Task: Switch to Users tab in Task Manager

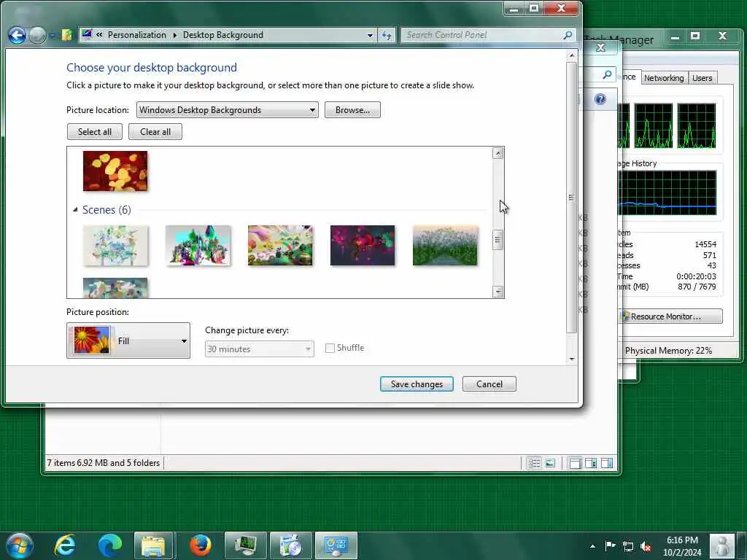Action: click(703, 78)
